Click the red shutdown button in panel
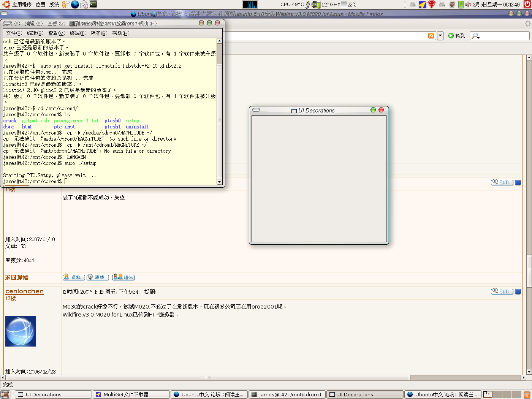532x399 pixels. point(527,5)
